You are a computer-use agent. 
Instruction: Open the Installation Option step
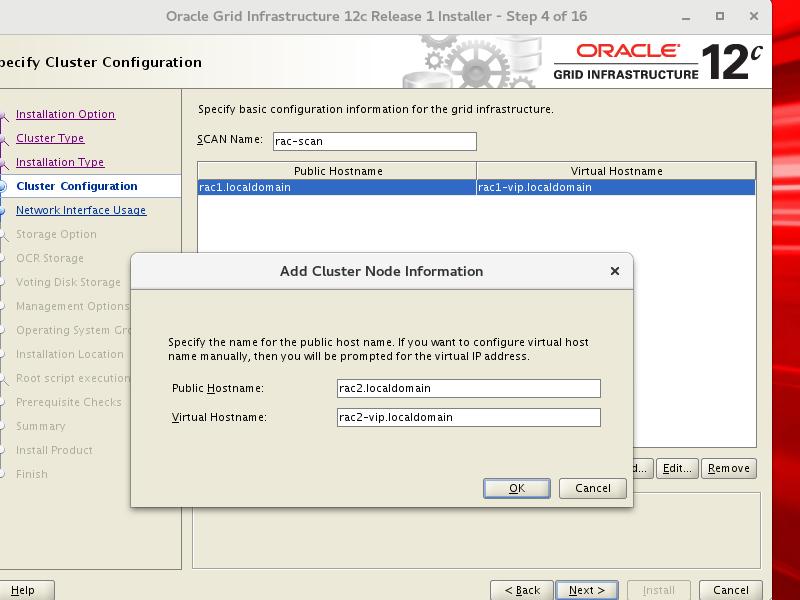tap(65, 114)
